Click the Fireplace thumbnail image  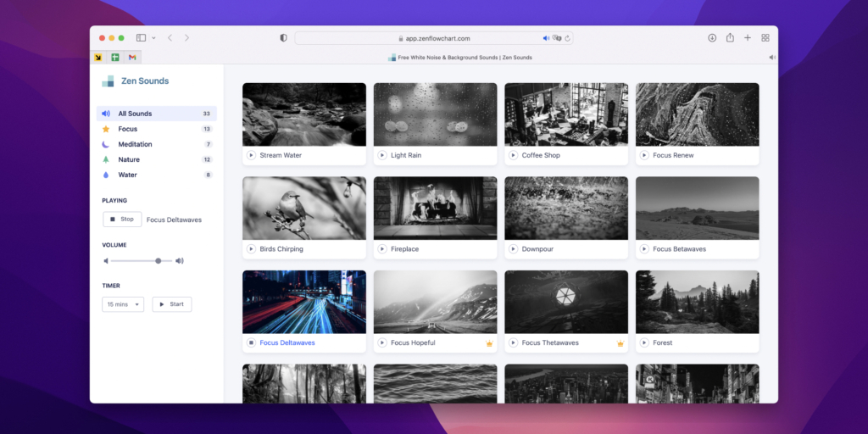pyautogui.click(x=435, y=209)
